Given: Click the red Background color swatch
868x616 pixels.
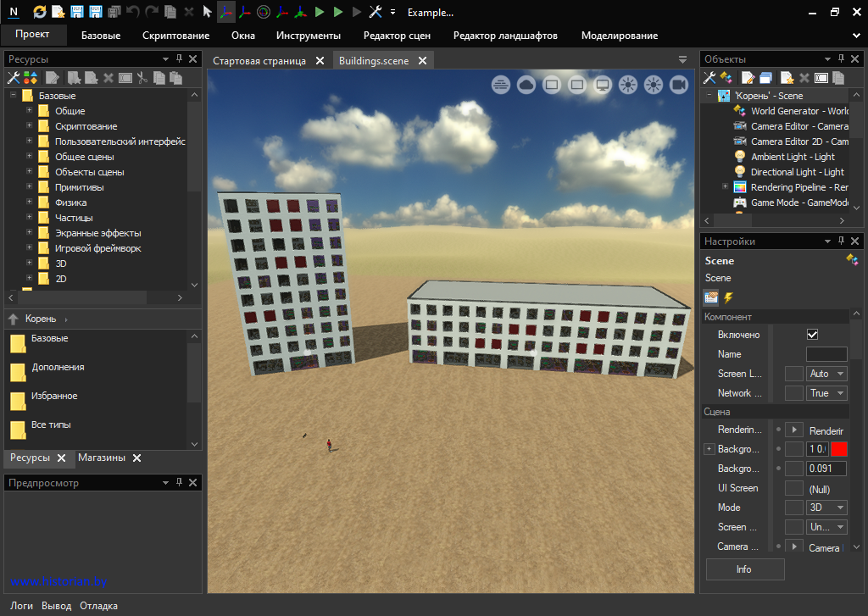Looking at the screenshot, I should click(x=839, y=449).
